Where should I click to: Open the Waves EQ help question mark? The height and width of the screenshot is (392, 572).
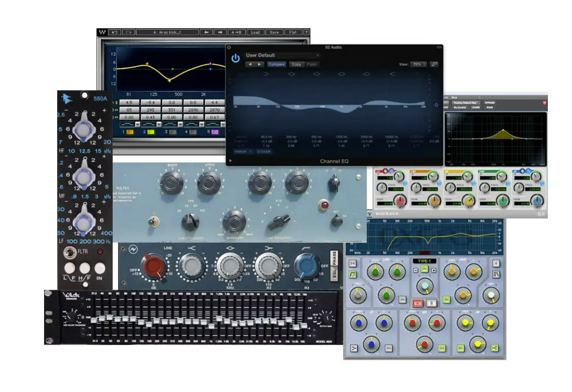[306, 32]
